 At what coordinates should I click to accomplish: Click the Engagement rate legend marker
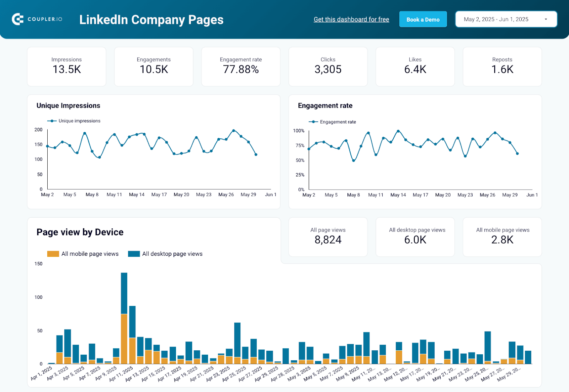[313, 122]
